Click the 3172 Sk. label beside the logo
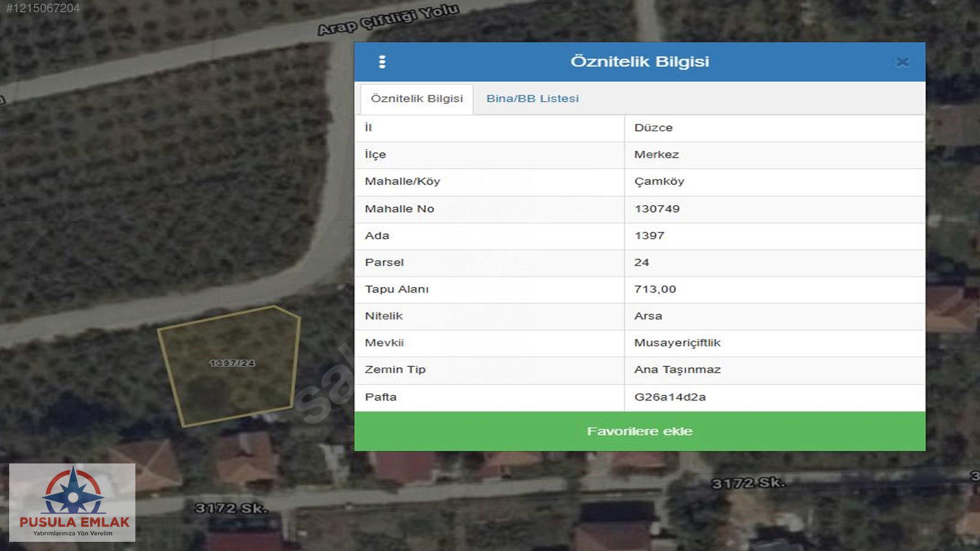 coord(231,508)
